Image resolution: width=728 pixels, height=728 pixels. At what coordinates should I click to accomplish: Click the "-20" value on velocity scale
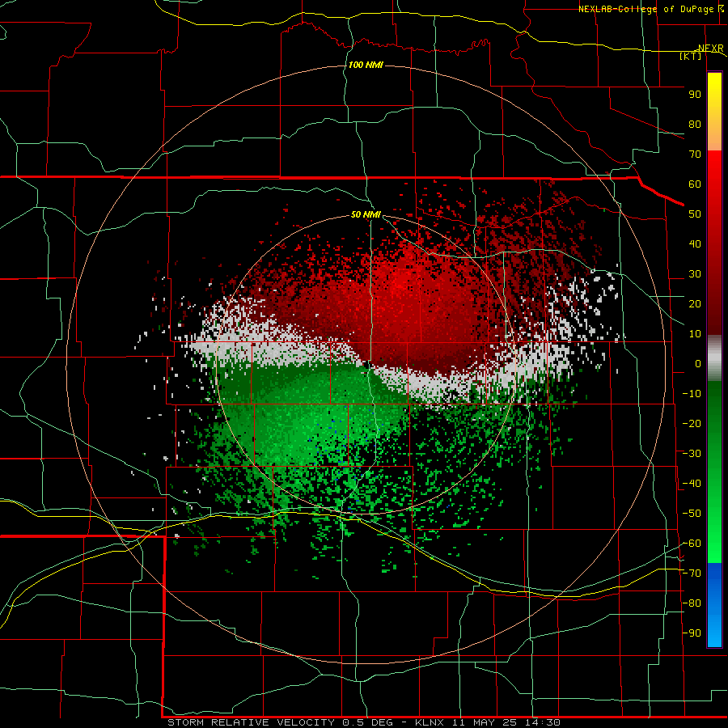(692, 423)
